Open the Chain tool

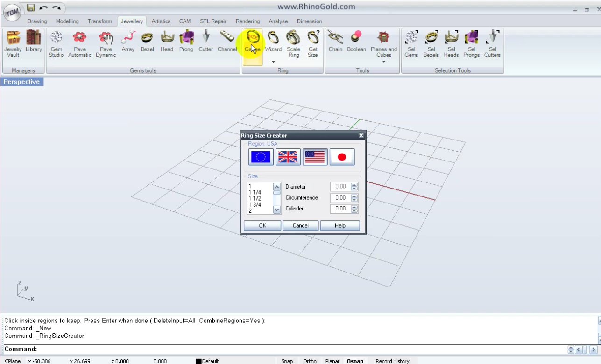pos(335,42)
